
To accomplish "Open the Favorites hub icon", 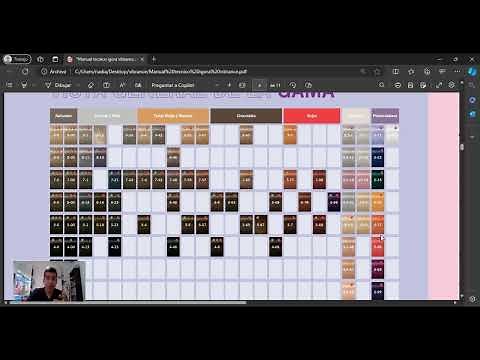I will (411, 71).
